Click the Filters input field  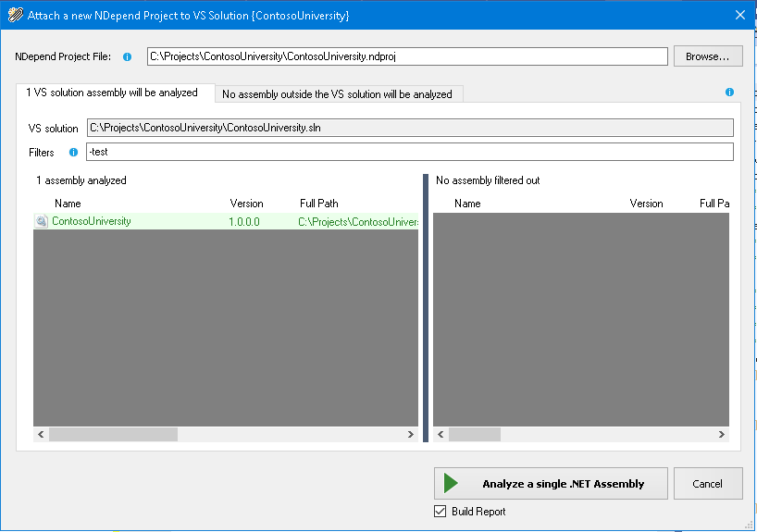[x=410, y=152]
